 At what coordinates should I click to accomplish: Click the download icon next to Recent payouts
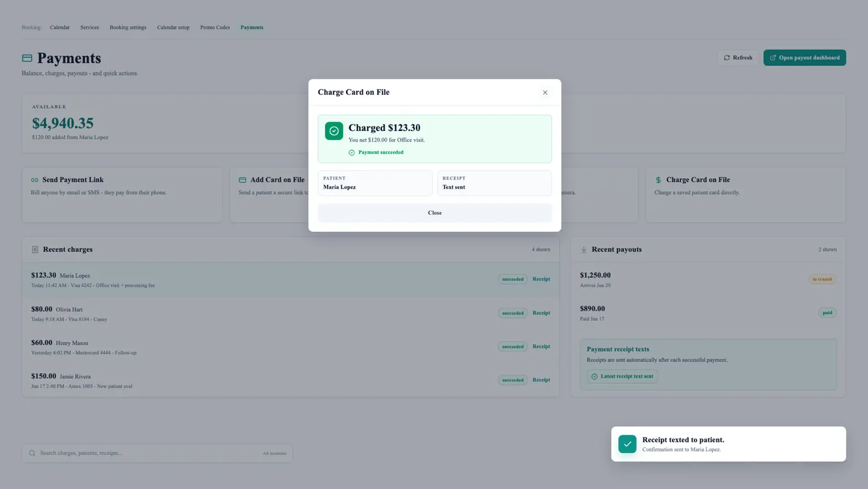click(x=583, y=249)
